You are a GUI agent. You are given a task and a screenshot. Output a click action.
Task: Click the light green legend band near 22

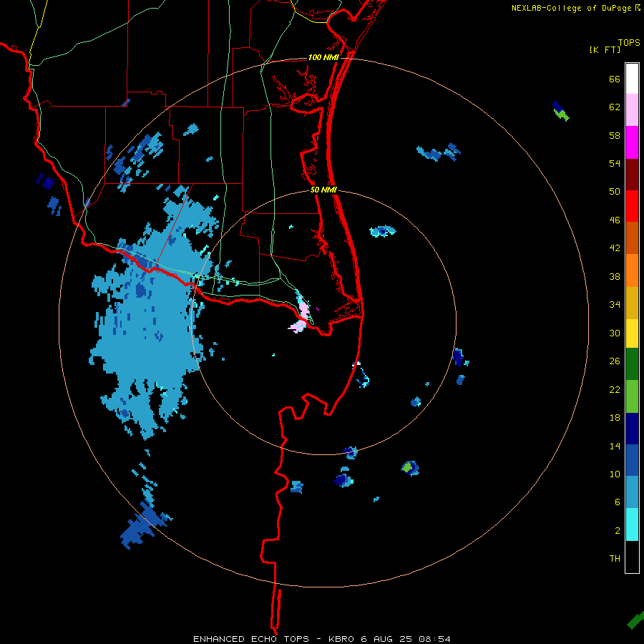pos(632,396)
